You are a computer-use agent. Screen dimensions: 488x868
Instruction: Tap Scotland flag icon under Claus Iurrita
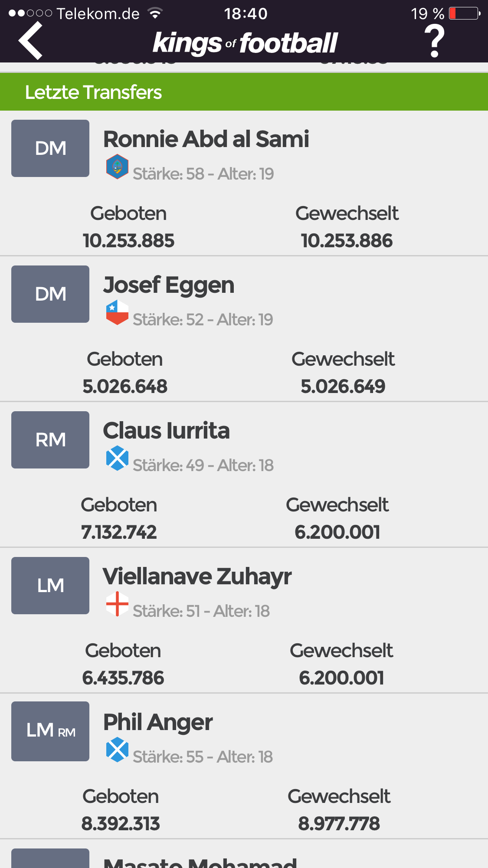(x=117, y=458)
